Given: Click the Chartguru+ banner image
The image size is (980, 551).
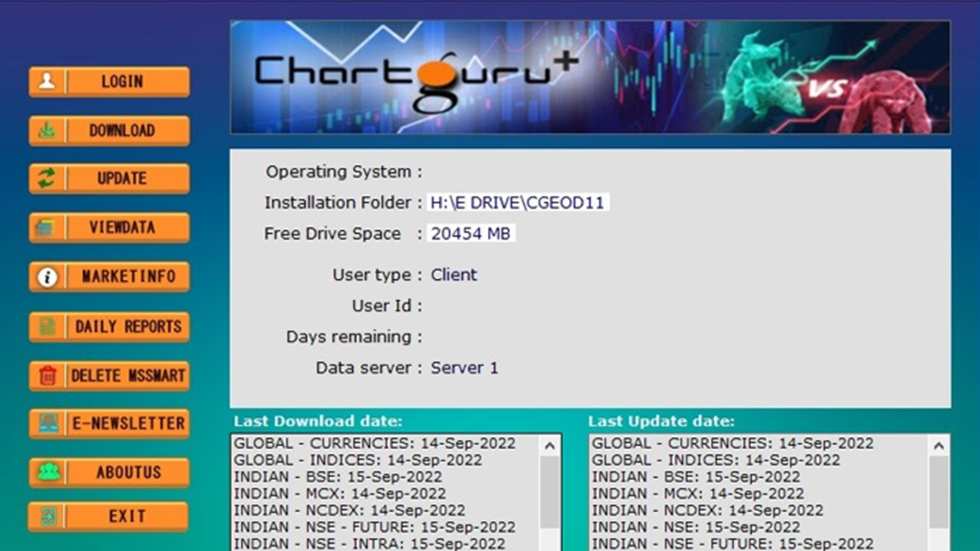Looking at the screenshot, I should click(590, 77).
